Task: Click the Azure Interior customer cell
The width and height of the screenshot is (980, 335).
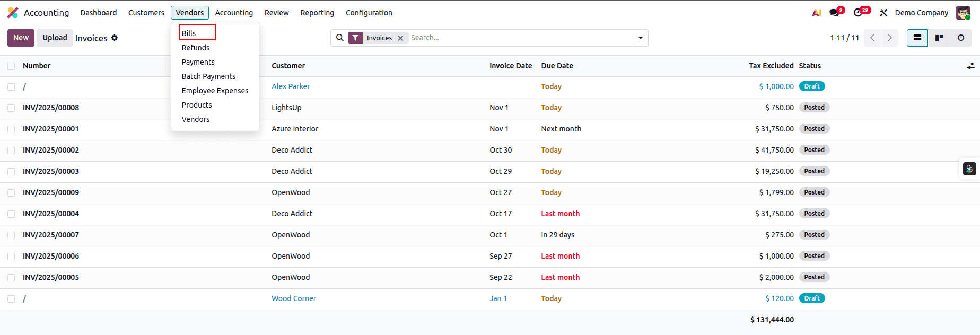Action: (x=295, y=129)
